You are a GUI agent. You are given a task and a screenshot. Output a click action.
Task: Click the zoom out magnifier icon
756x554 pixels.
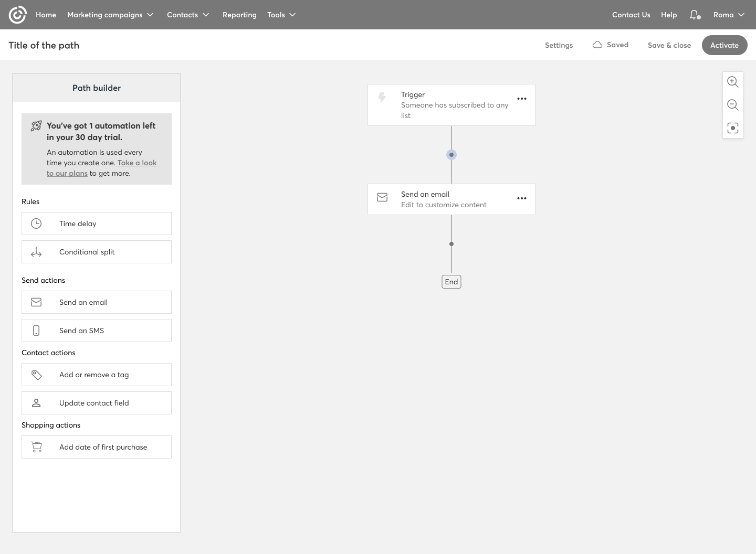click(732, 105)
